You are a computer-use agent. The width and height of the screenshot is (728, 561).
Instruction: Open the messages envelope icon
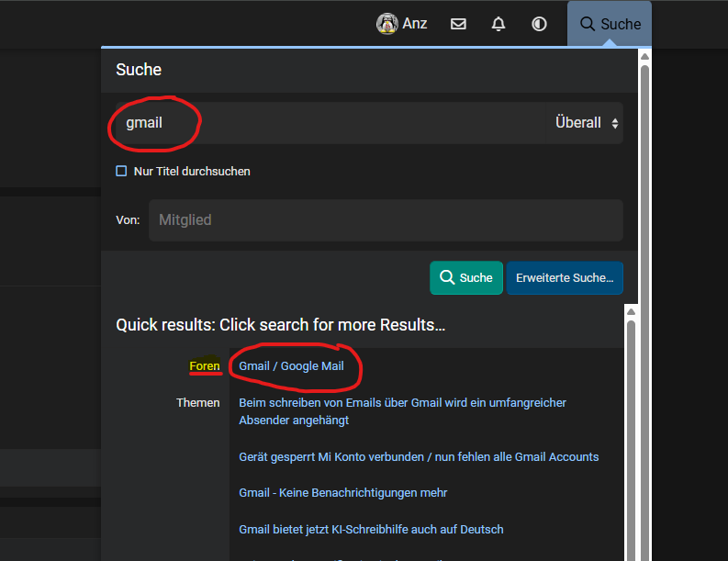pos(458,24)
